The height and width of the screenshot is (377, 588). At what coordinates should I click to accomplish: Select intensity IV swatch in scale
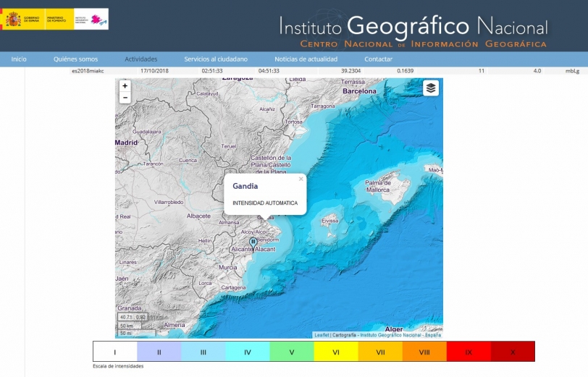pos(248,352)
